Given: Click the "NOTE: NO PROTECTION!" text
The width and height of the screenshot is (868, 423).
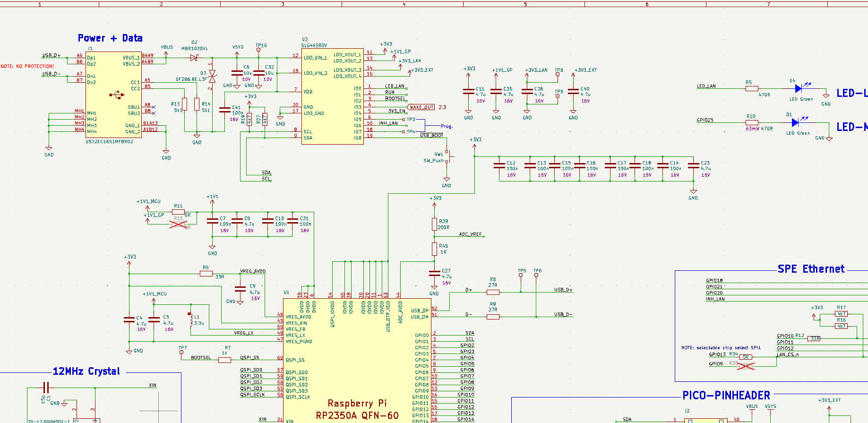Looking at the screenshot, I should tap(27, 66).
